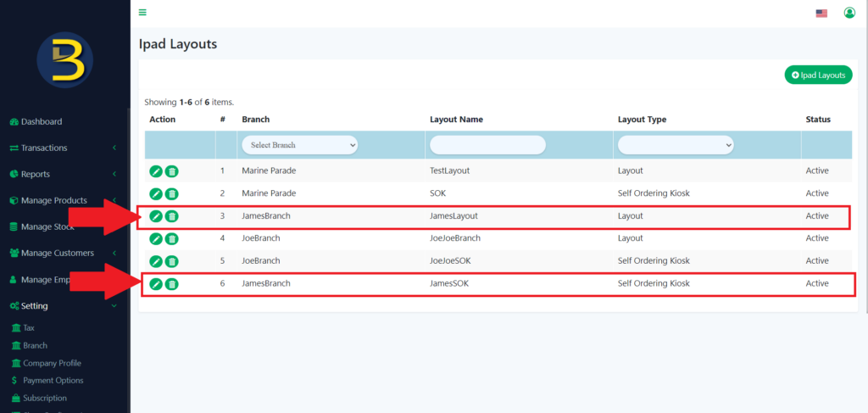The height and width of the screenshot is (413, 868).
Task: Open Company Profile settings link
Action: click(52, 363)
